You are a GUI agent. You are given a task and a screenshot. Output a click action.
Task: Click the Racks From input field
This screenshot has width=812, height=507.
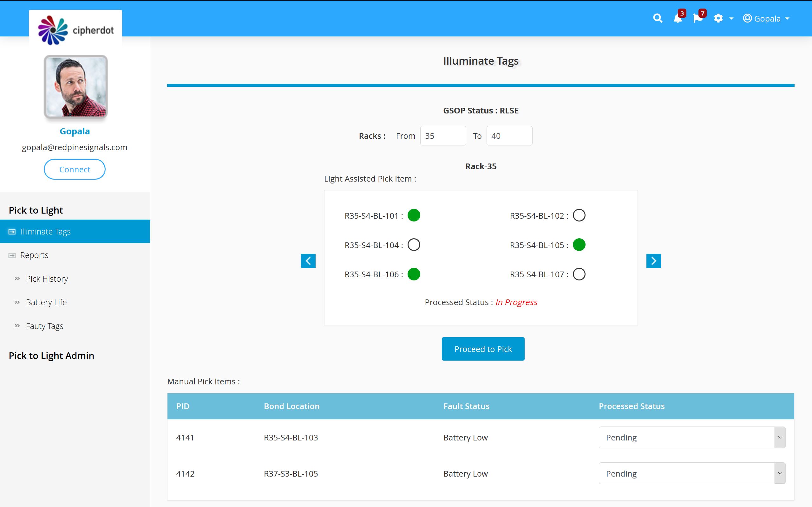coord(443,136)
